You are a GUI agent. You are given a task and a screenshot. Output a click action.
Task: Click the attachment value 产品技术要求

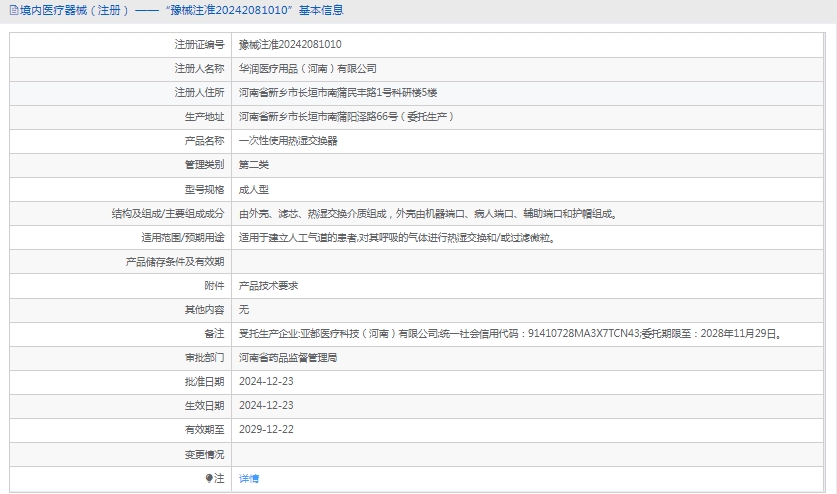click(268, 285)
